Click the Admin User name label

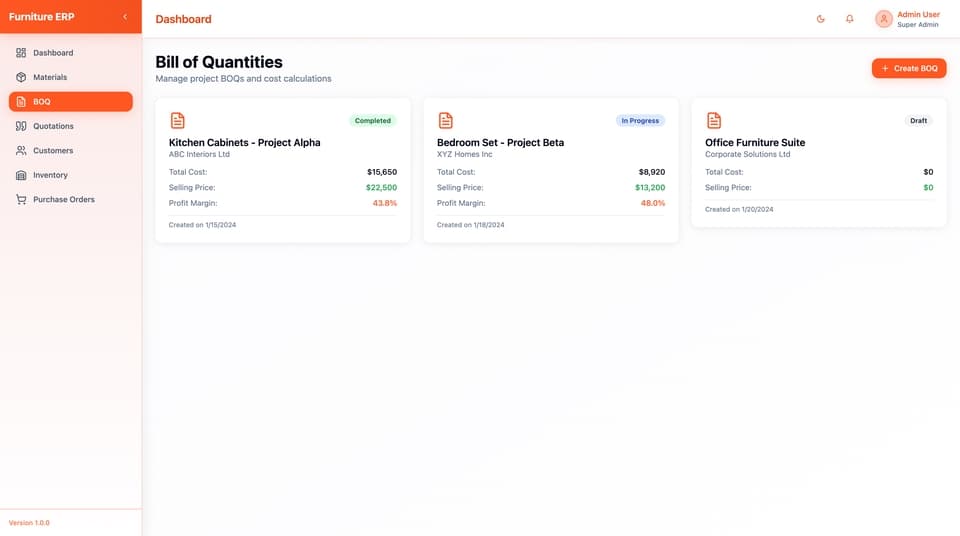918,14
